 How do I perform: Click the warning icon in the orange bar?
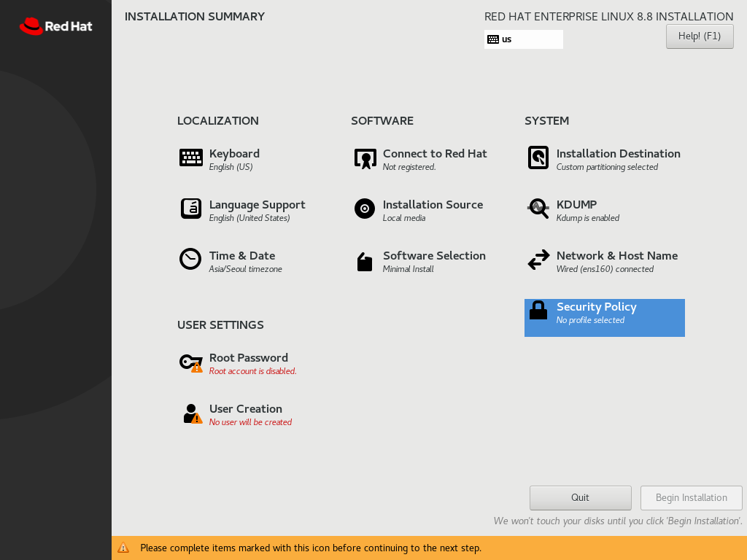[123, 548]
